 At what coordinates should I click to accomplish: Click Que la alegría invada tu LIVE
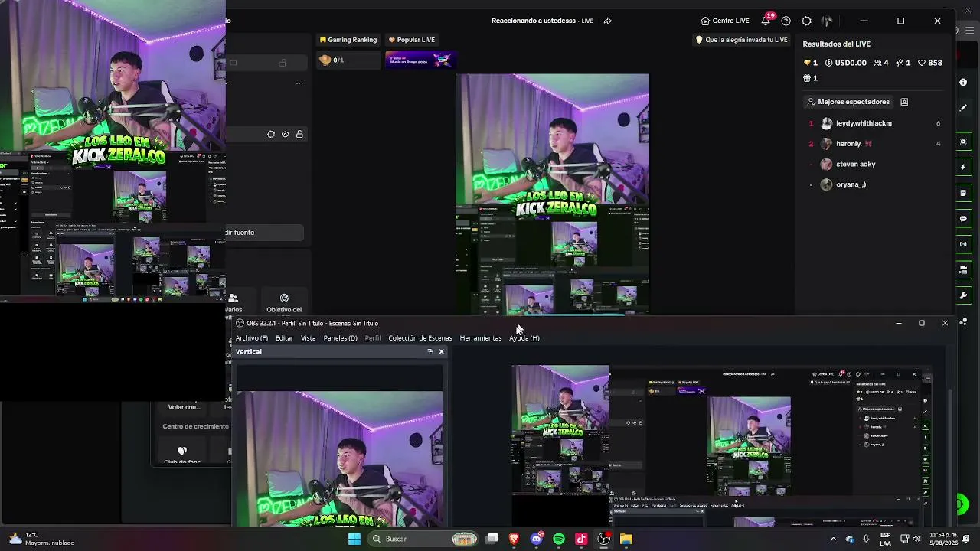click(x=741, y=40)
